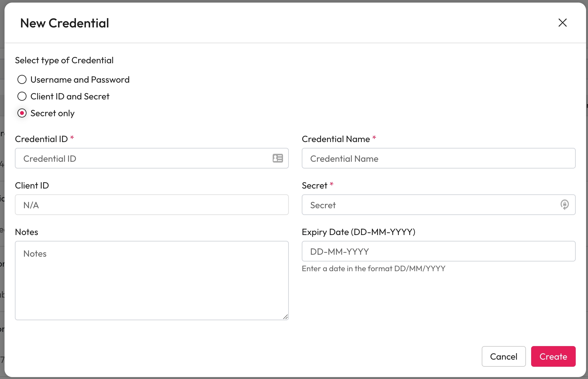The width and height of the screenshot is (588, 379).
Task: Focus the Credential ID input field
Action: click(142, 158)
